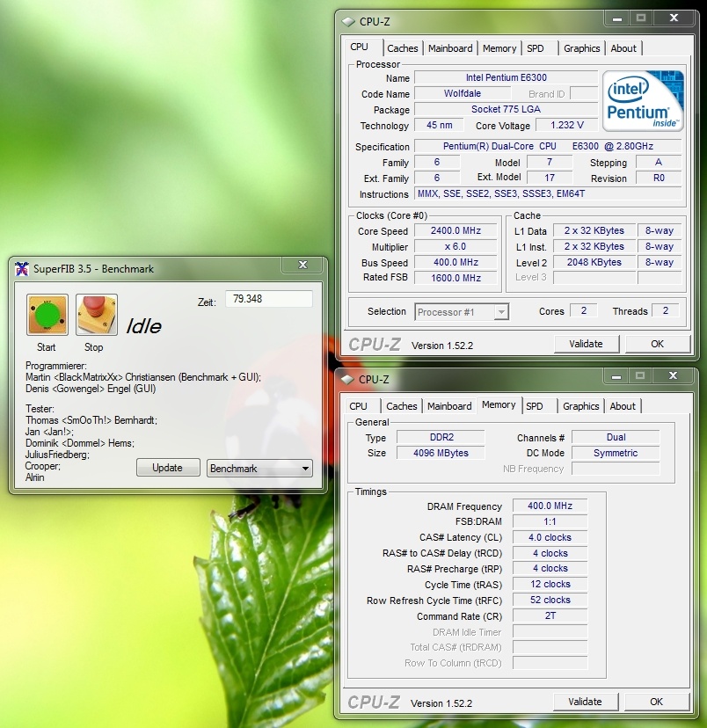This screenshot has height=728, width=707.
Task: Open SPD tab in upper CPU-Z
Action: point(536,48)
